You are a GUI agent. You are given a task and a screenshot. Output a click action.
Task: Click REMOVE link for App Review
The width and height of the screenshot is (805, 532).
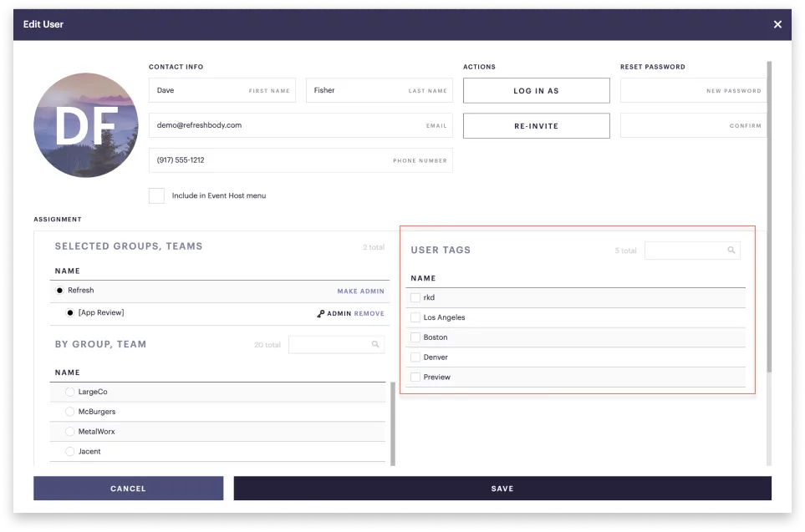(x=369, y=313)
